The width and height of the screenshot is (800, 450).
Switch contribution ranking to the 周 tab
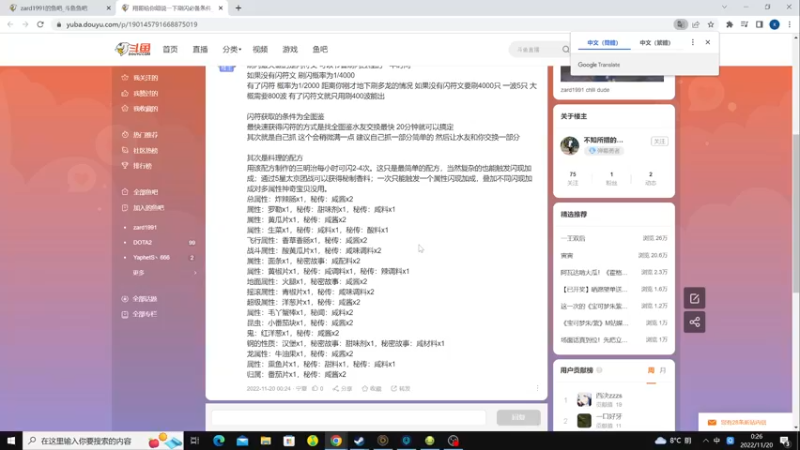coord(651,370)
